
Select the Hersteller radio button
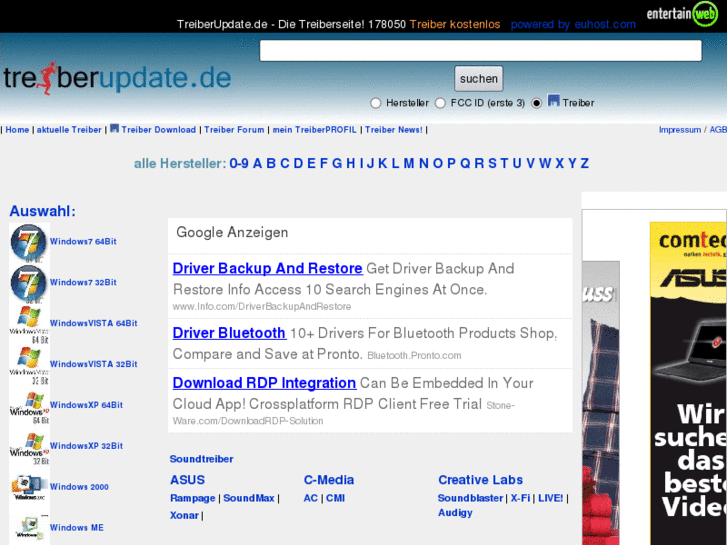[376, 103]
